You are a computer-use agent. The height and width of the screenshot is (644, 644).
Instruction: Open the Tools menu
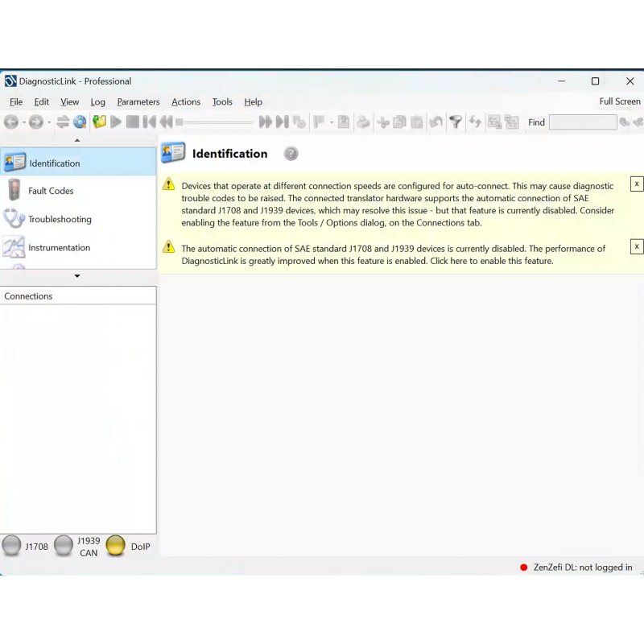pos(222,102)
